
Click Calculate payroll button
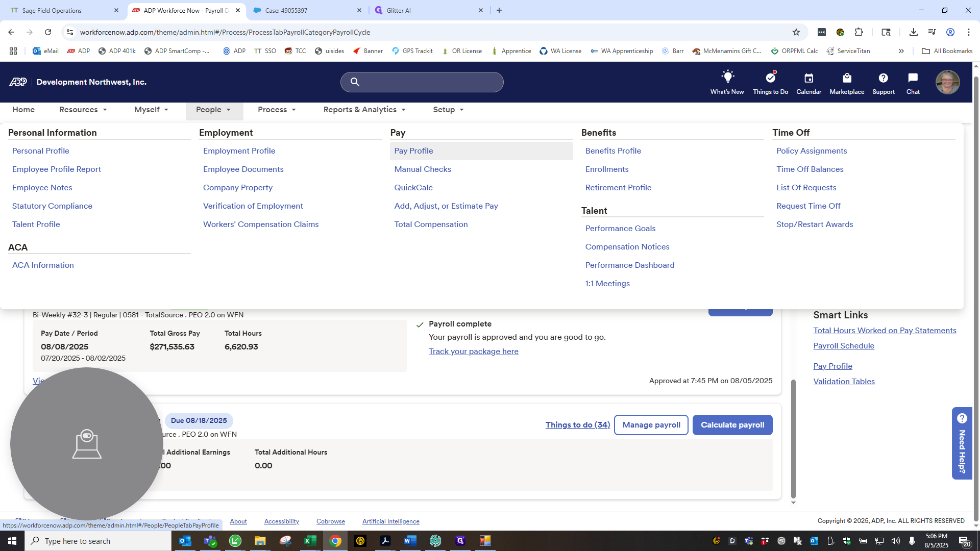point(732,425)
